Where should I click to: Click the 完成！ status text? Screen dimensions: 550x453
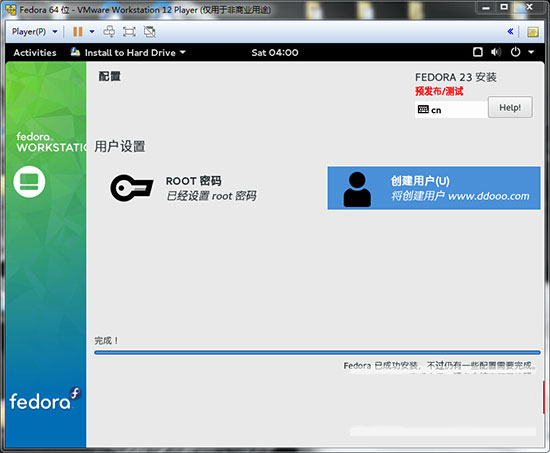tap(107, 340)
